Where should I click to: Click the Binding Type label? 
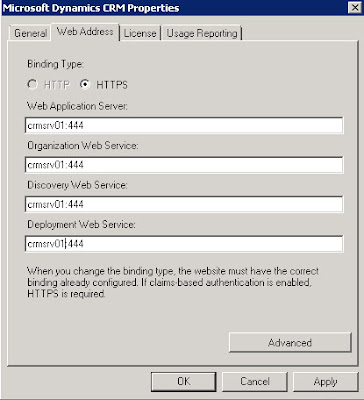[x=55, y=64]
